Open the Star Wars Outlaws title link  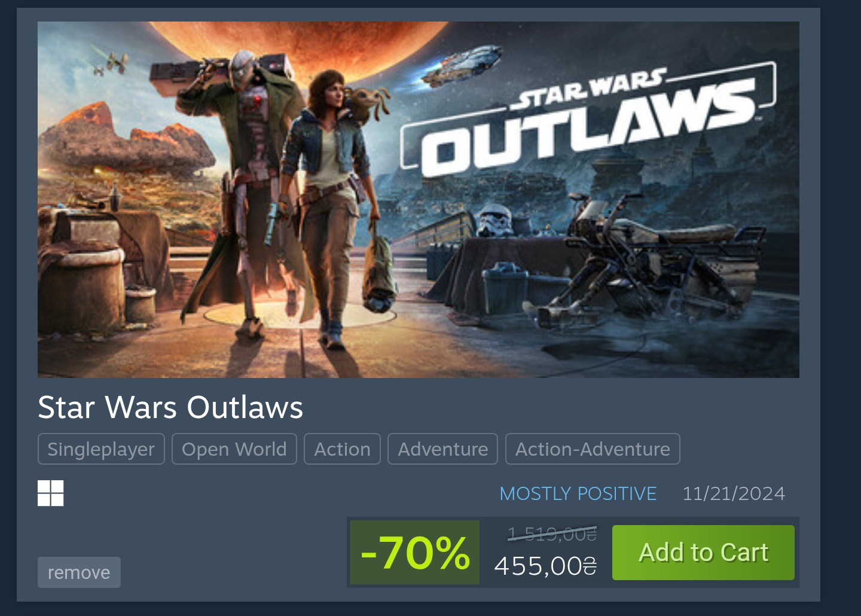170,407
